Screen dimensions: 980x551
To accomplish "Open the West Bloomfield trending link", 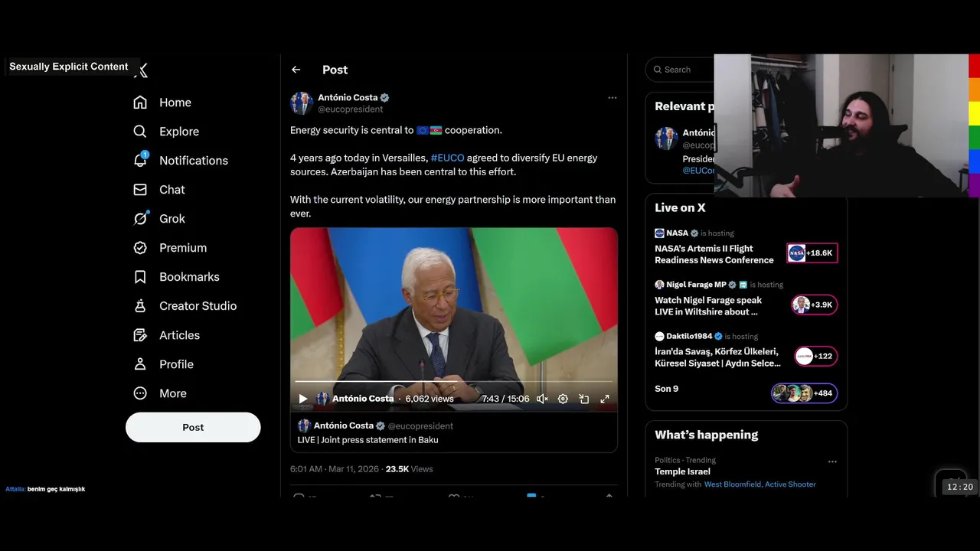I will tap(733, 484).
